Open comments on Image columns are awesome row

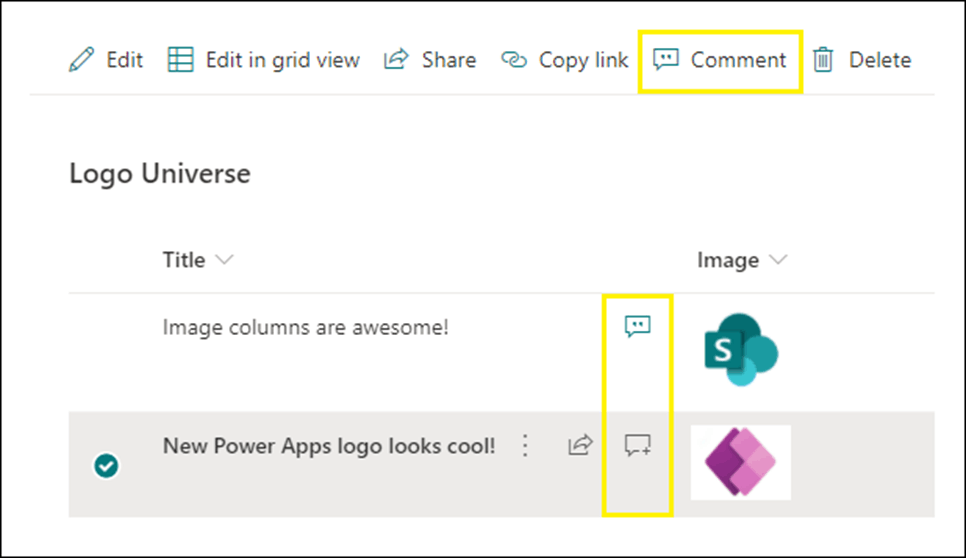[638, 326]
